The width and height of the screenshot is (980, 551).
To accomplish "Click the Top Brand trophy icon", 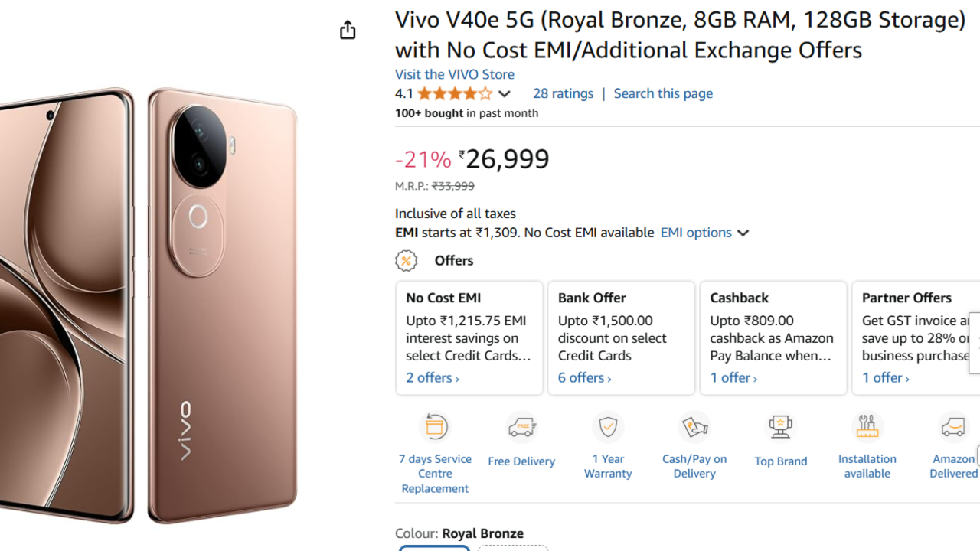I will point(780,427).
